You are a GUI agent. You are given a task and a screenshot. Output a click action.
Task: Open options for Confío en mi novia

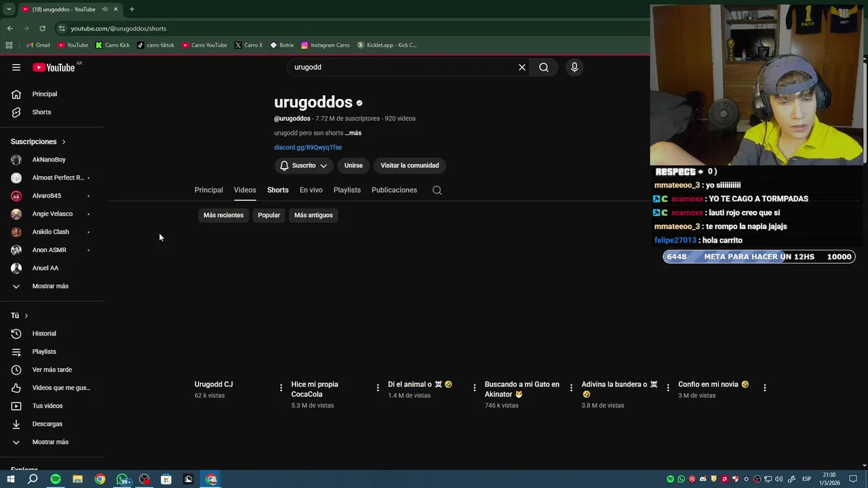764,388
